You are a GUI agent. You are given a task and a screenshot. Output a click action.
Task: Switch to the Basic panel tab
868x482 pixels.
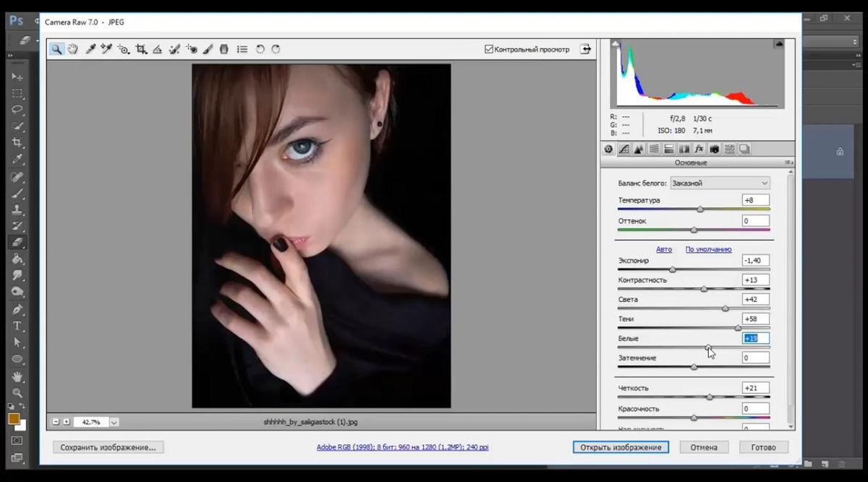[608, 149]
